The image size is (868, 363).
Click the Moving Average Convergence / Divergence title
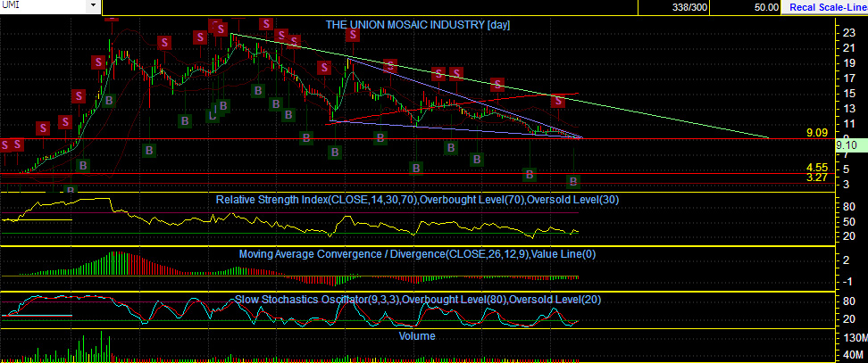click(x=417, y=253)
